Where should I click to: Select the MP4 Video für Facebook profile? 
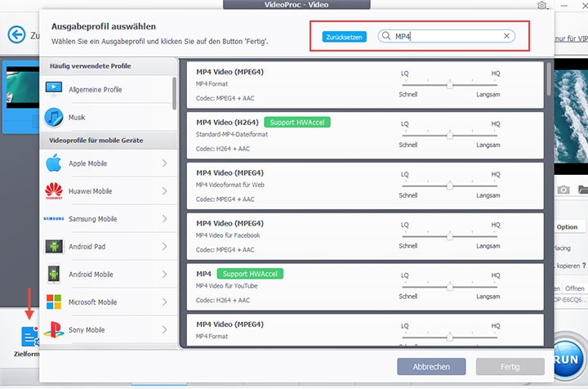(365, 236)
